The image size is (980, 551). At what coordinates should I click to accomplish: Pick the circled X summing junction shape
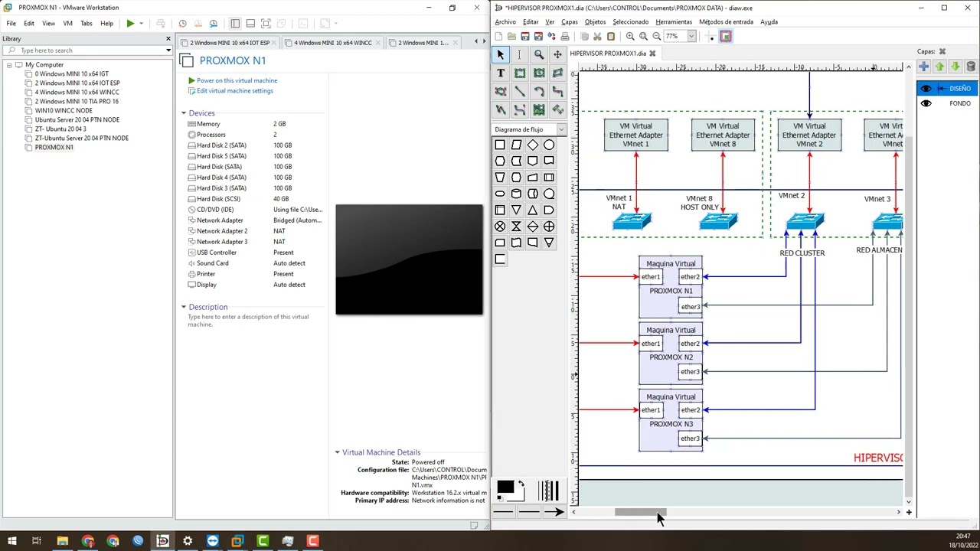point(500,227)
